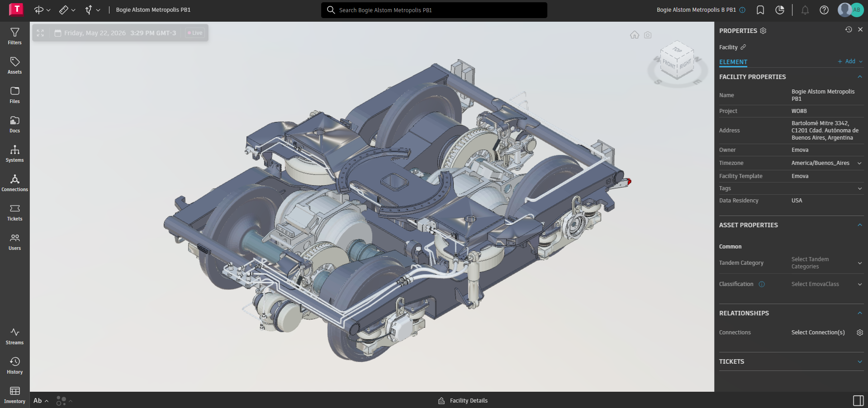The width and height of the screenshot is (868, 408).
Task: Collapse the Facility Properties section
Action: coord(860,77)
